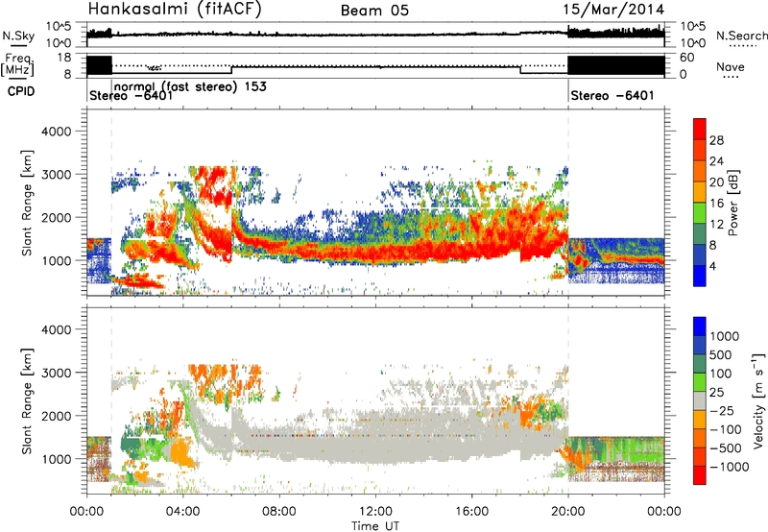Click the 04:00 time tick label
The height and width of the screenshot is (532, 768).
tap(183, 512)
